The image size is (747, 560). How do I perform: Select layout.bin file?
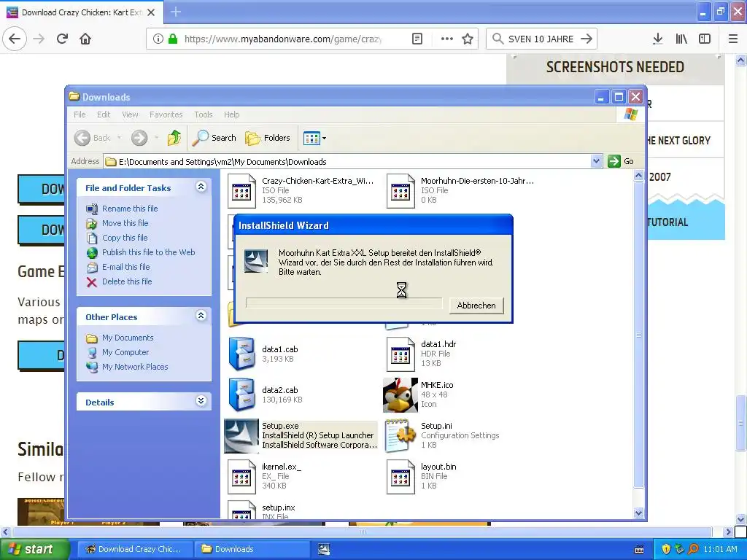click(x=421, y=476)
